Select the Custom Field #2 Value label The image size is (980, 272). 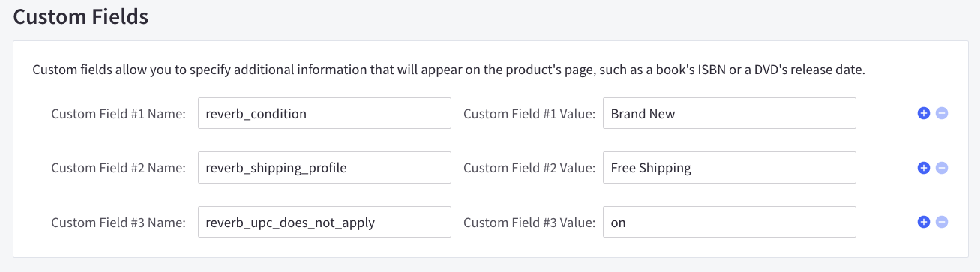529,168
